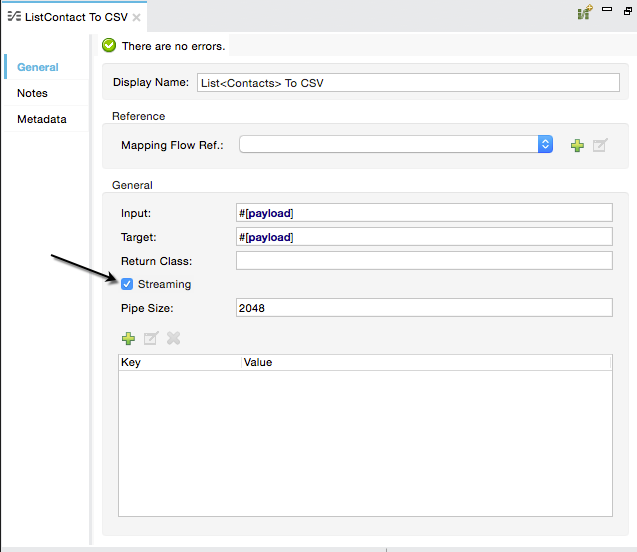Viewport: 637px width, 552px height.
Task: Restore the panel using the top-right restore icon
Action: point(626,12)
